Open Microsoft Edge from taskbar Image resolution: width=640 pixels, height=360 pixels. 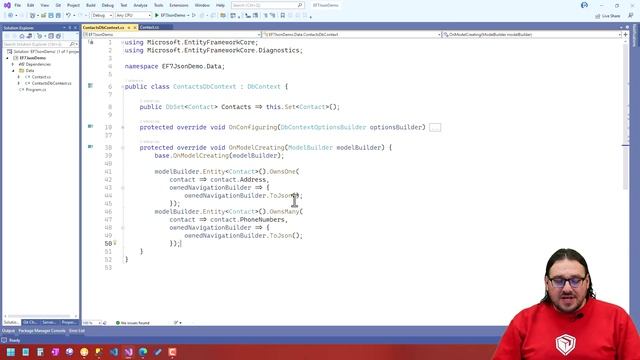(143, 352)
